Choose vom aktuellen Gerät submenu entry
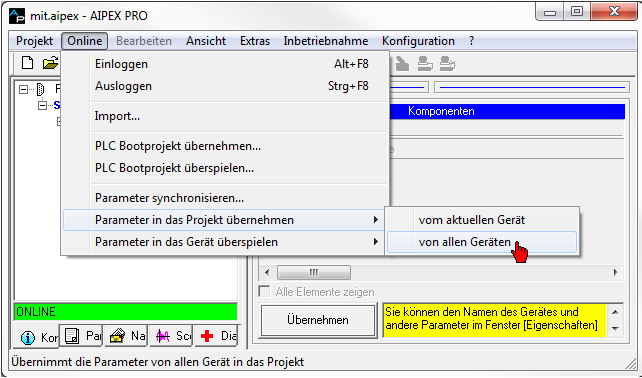 click(x=482, y=220)
